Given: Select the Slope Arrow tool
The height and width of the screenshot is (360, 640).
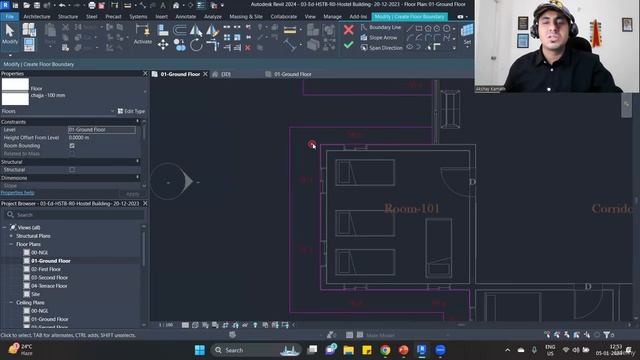Looking at the screenshot, I should click(379, 38).
